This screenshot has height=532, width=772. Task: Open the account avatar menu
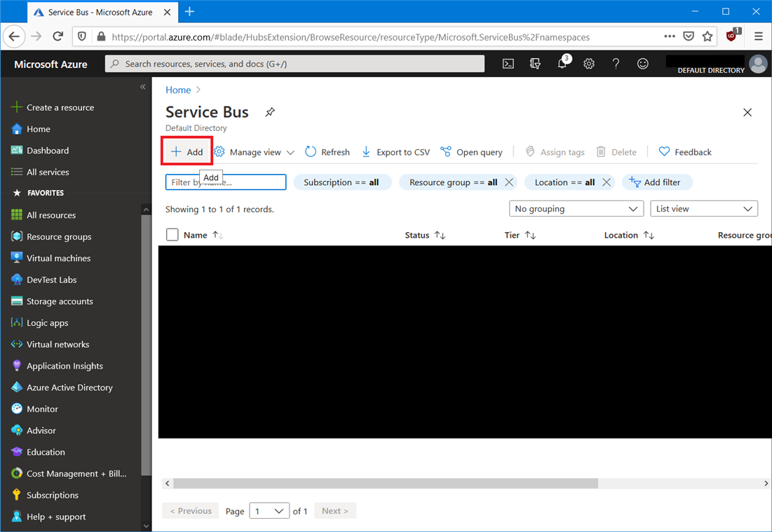(x=758, y=64)
